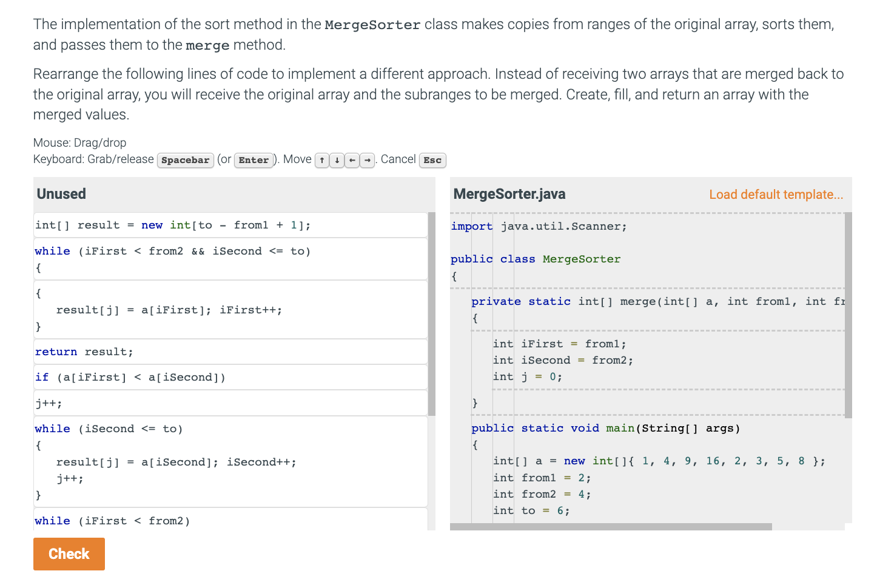Click the 'Mouse: Drag/drop' instruction text
The image size is (877, 588).
pyautogui.click(x=80, y=143)
